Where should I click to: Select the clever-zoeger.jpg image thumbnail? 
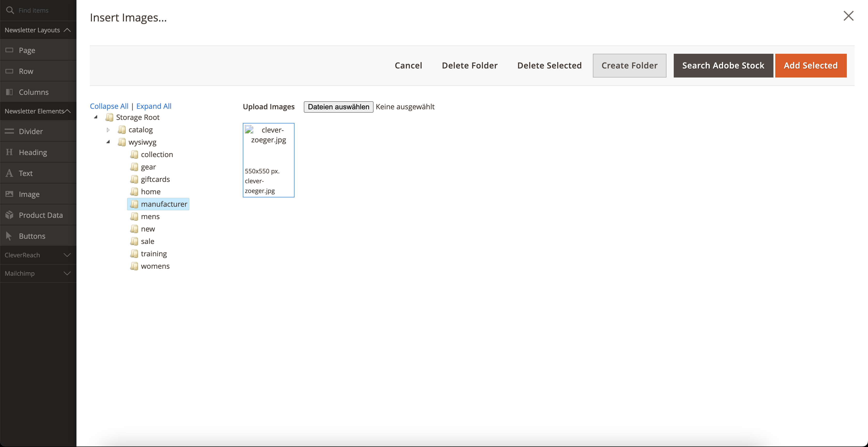pyautogui.click(x=269, y=160)
